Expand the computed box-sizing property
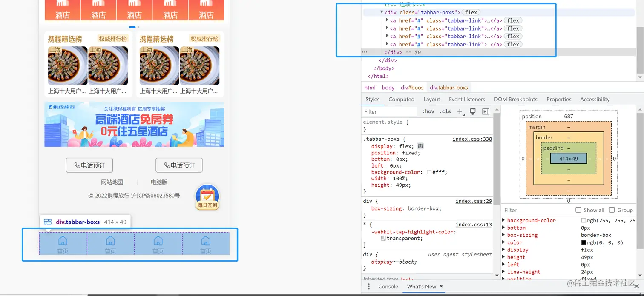 [x=504, y=235]
